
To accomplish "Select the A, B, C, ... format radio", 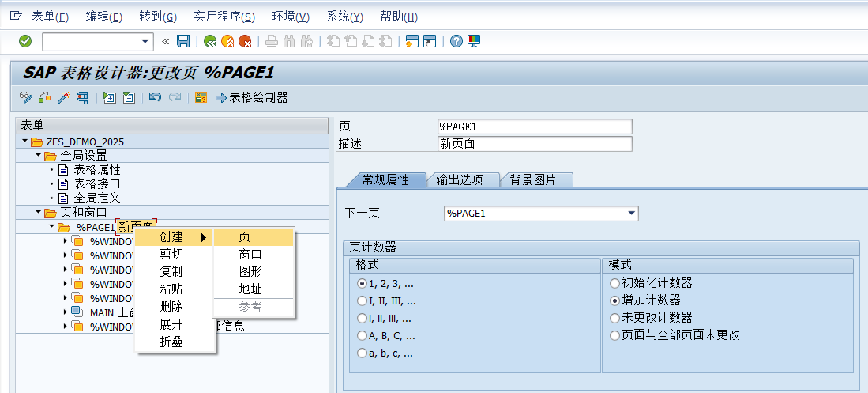I will pos(362,335).
